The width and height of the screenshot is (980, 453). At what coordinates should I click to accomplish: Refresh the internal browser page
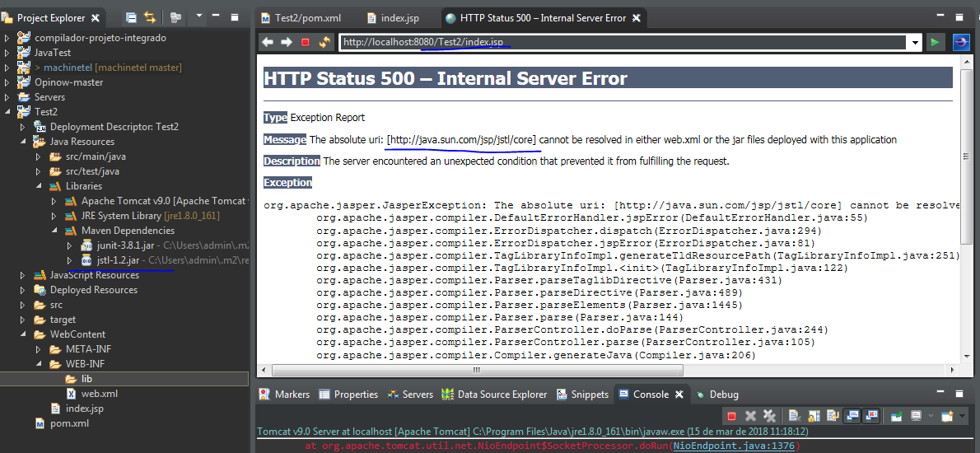pos(324,43)
